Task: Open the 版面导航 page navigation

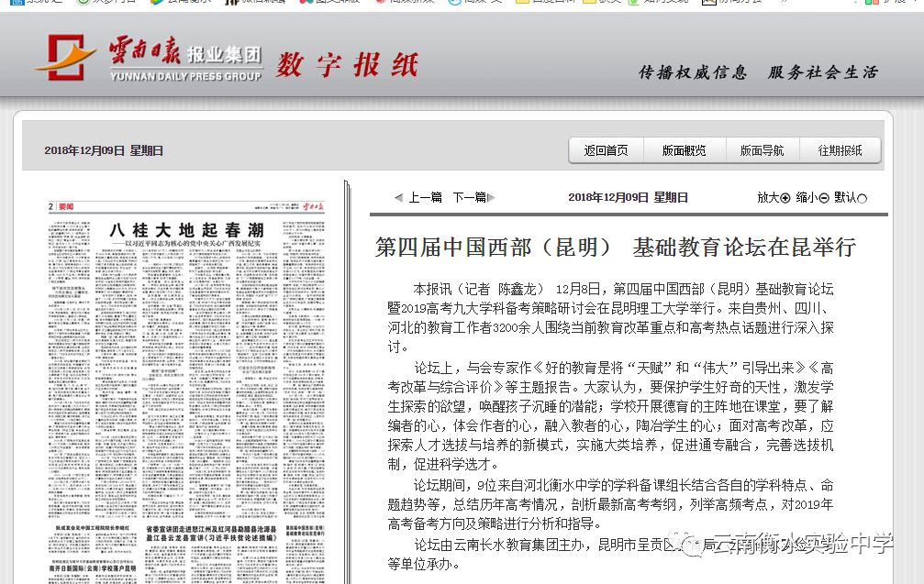Action: (762, 150)
